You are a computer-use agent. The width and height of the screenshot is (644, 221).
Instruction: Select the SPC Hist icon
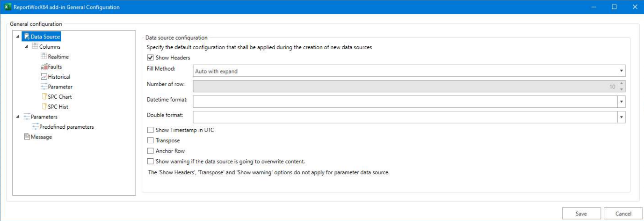coord(44,107)
